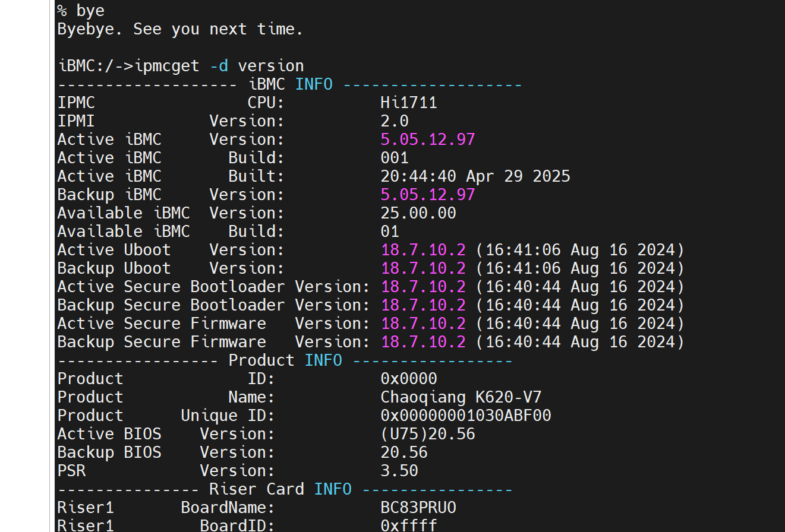
Task: Click Unique ID '0x00000001030ABF00'
Action: tap(466, 416)
